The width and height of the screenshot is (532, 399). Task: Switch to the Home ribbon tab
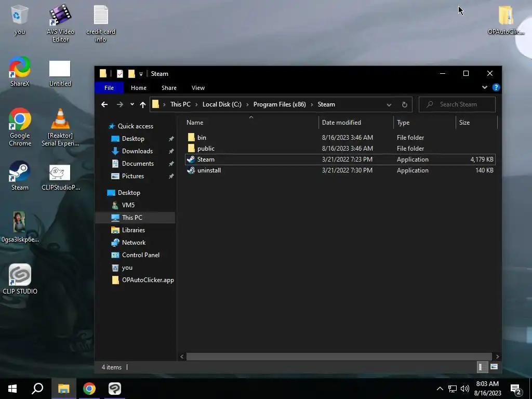click(x=138, y=88)
